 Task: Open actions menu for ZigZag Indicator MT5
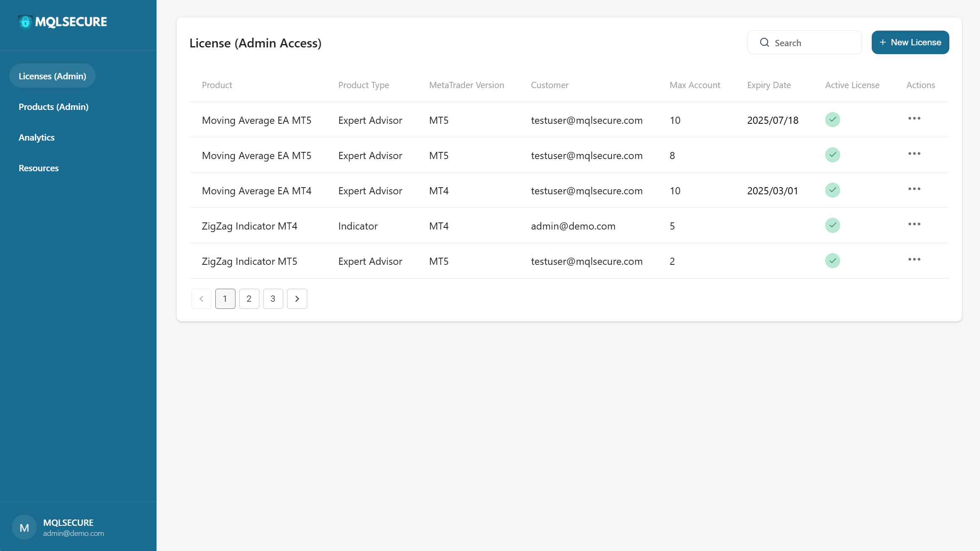[914, 259]
